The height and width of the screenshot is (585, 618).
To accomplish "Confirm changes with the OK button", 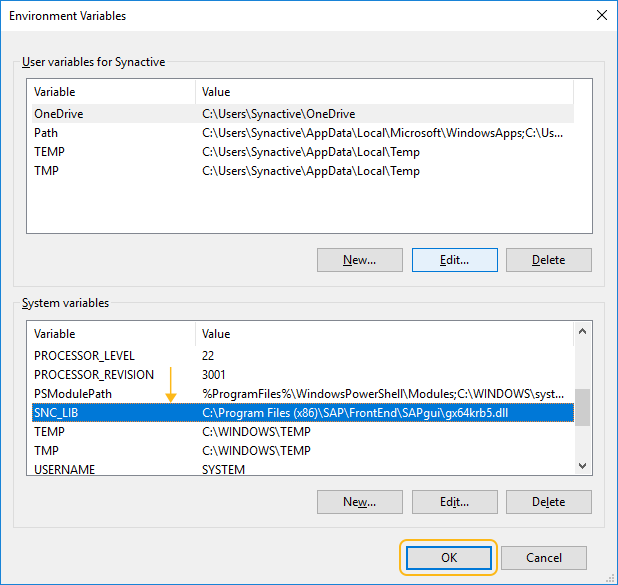I will click(449, 558).
